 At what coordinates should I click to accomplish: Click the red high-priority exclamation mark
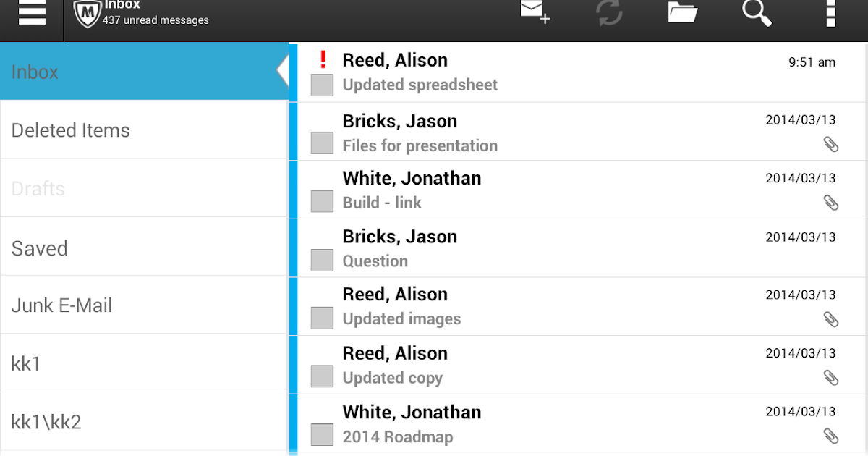[323, 60]
